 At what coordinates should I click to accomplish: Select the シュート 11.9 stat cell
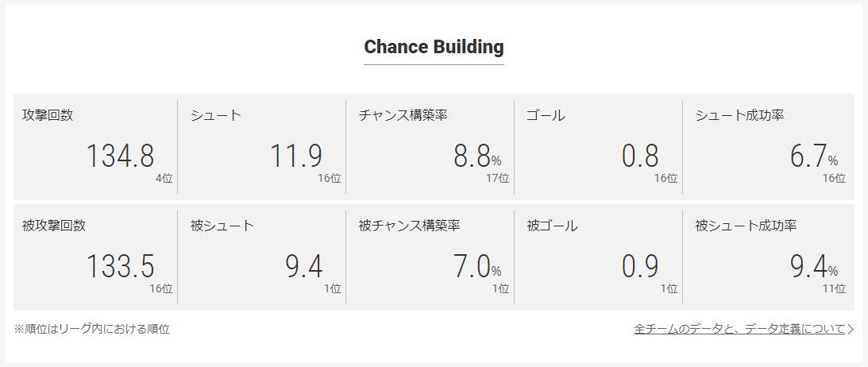pyautogui.click(x=262, y=147)
